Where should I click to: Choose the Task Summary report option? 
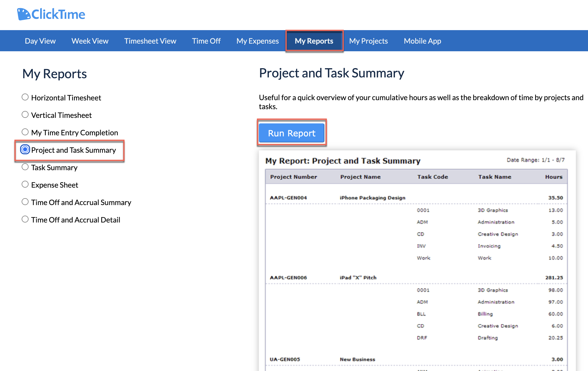(25, 167)
